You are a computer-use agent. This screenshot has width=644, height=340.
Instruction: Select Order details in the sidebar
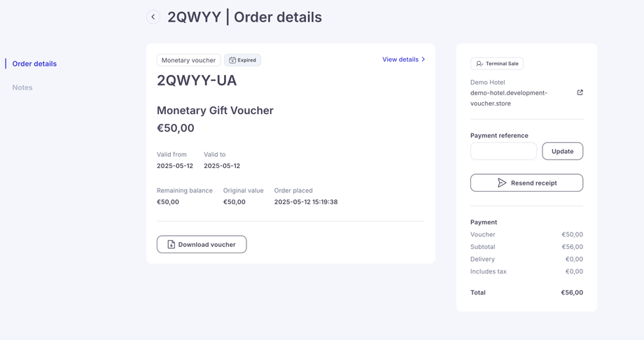click(x=34, y=64)
